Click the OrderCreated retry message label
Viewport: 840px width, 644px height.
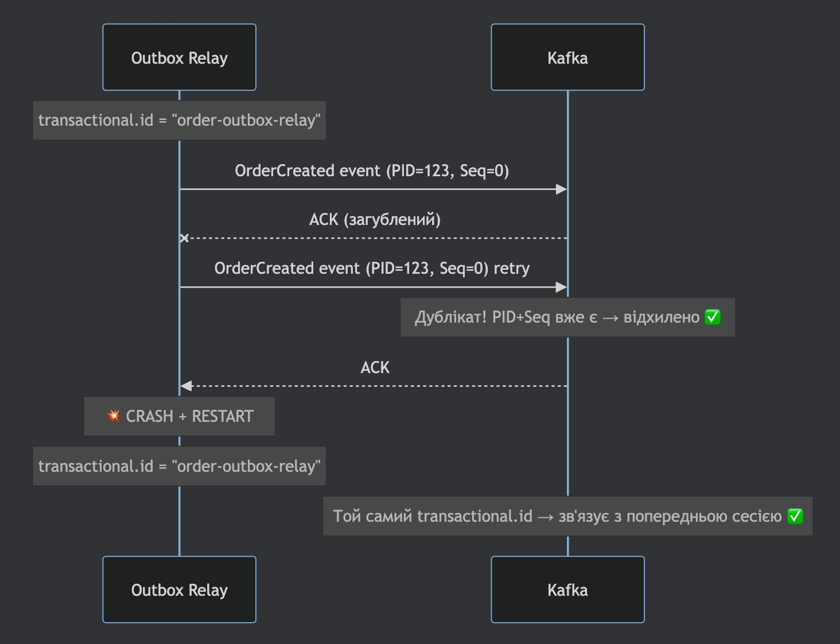(x=372, y=268)
